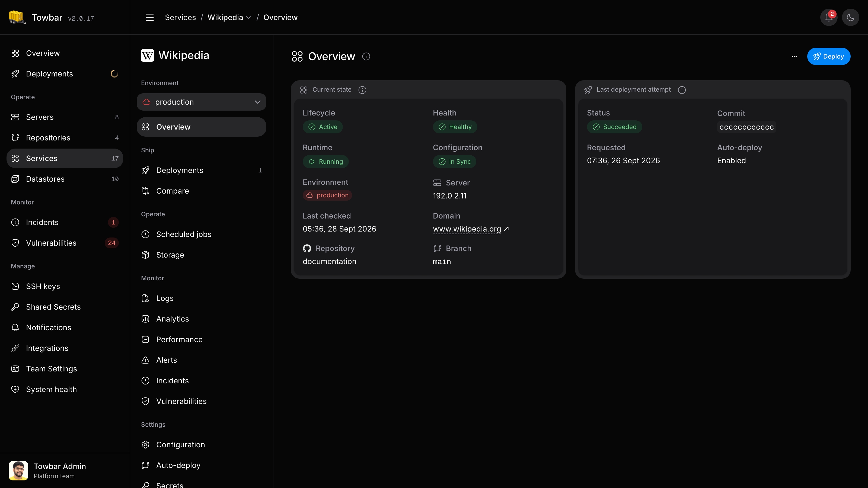868x488 pixels.
Task: Click the production environment badge
Action: coord(327,195)
